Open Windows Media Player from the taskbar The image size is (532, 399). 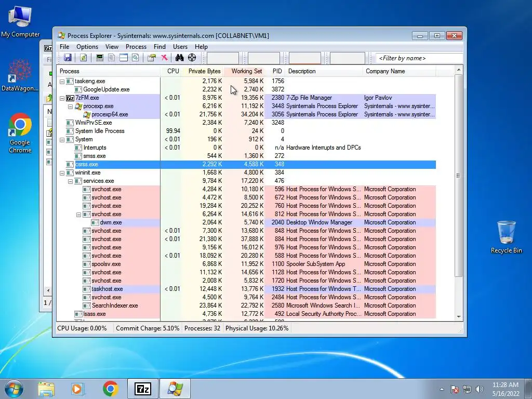click(x=77, y=389)
